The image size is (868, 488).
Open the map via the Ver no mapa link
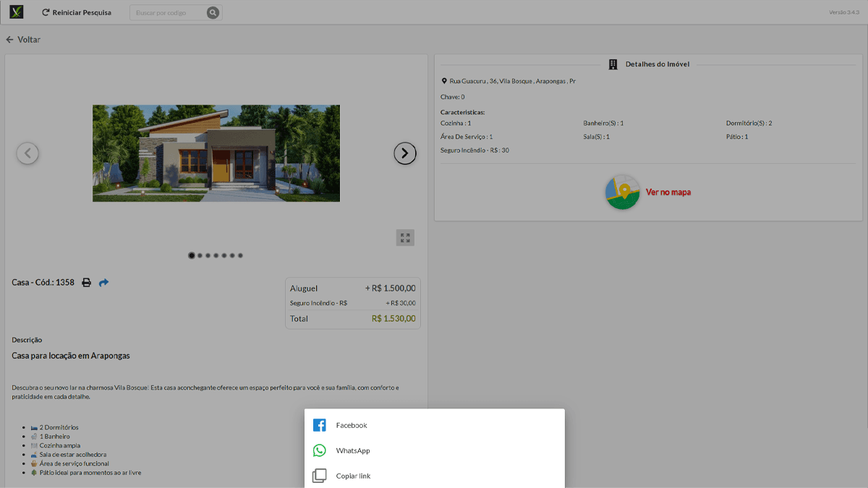[668, 192]
